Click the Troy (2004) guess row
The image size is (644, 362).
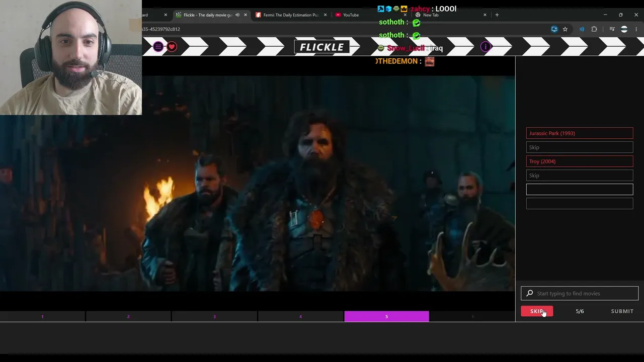(x=580, y=161)
